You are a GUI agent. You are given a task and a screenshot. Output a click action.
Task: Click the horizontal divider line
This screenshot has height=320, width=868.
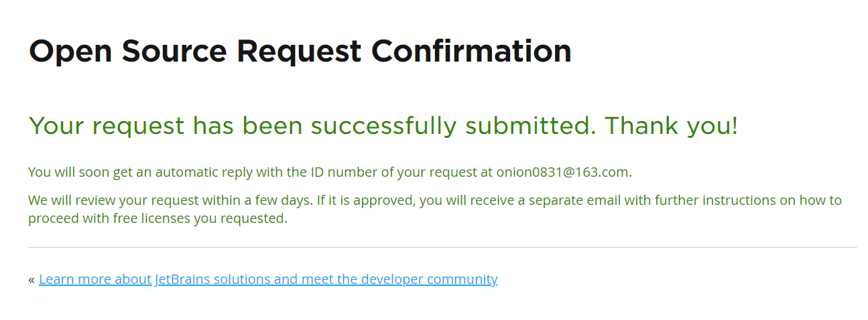442,248
